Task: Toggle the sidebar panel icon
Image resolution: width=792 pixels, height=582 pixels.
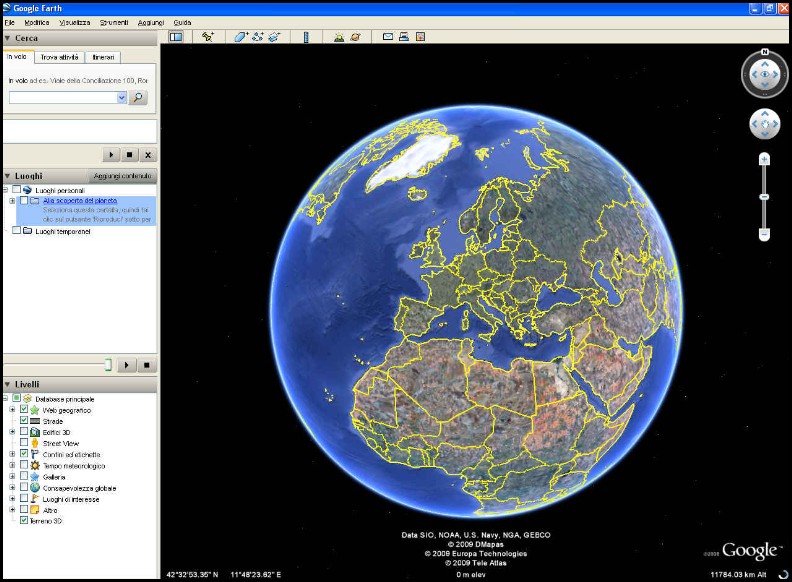Action: click(176, 36)
